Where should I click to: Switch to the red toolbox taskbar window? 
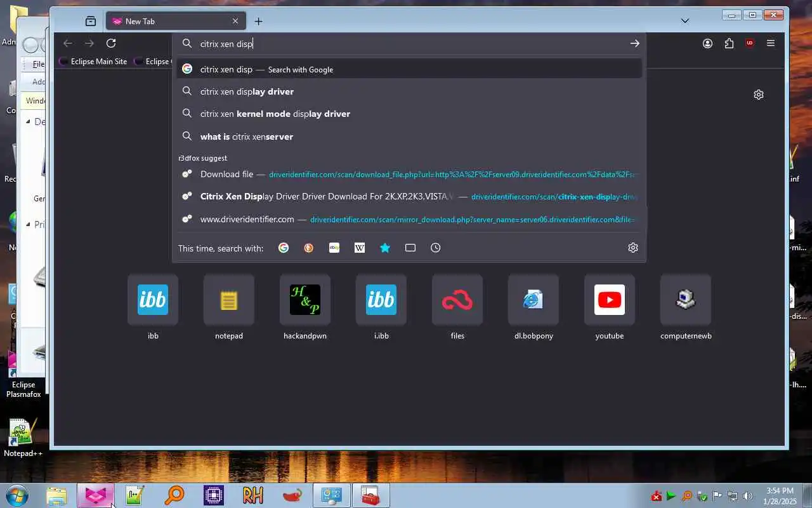[371, 496]
